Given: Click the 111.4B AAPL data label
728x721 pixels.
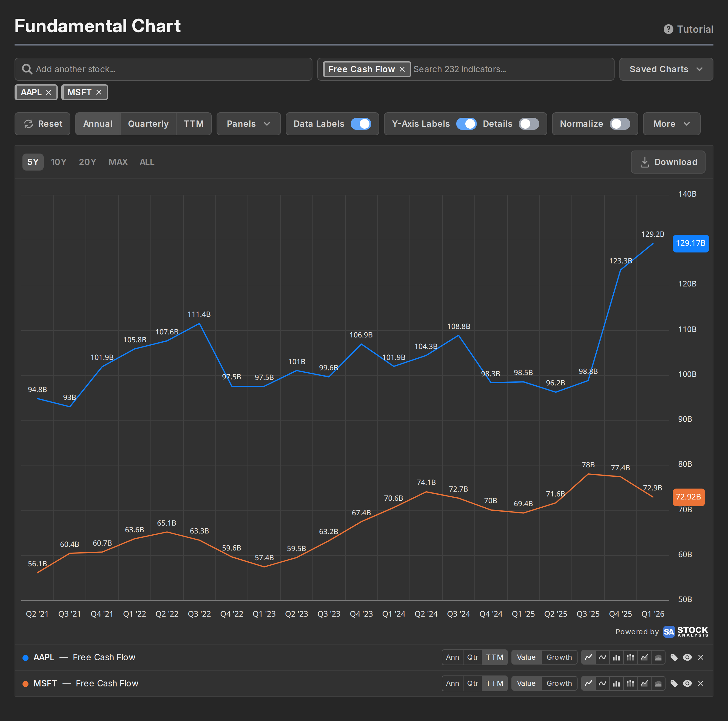Looking at the screenshot, I should 199,314.
